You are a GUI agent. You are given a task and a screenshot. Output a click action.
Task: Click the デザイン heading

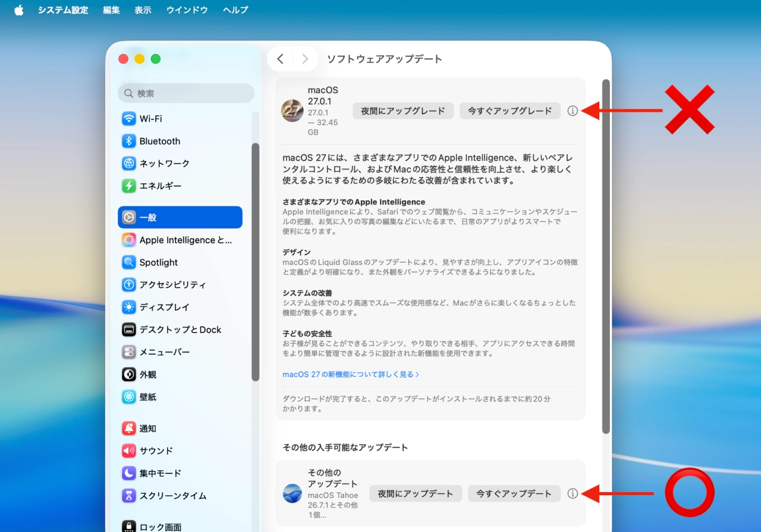[x=297, y=252]
